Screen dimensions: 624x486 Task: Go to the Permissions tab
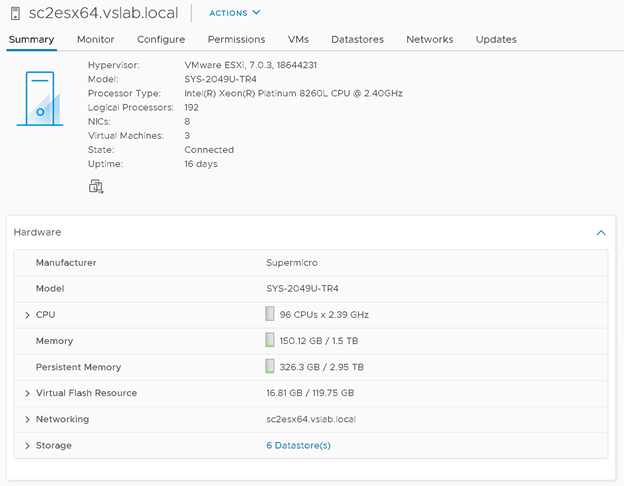click(x=236, y=40)
